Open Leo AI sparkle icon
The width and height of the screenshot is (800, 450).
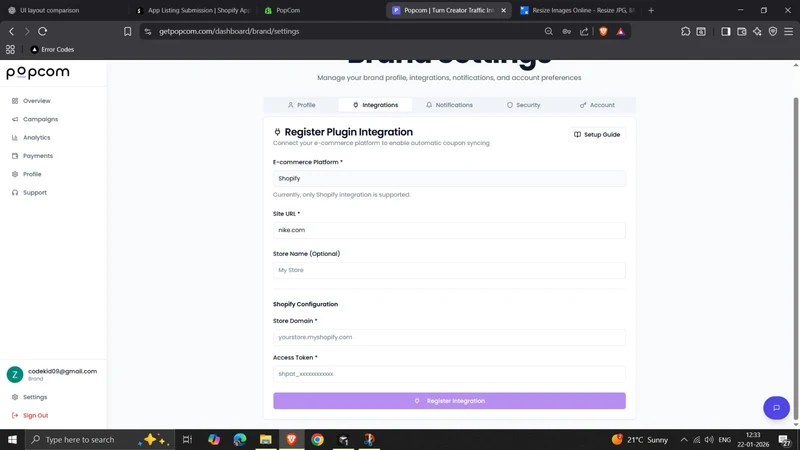[757, 31]
